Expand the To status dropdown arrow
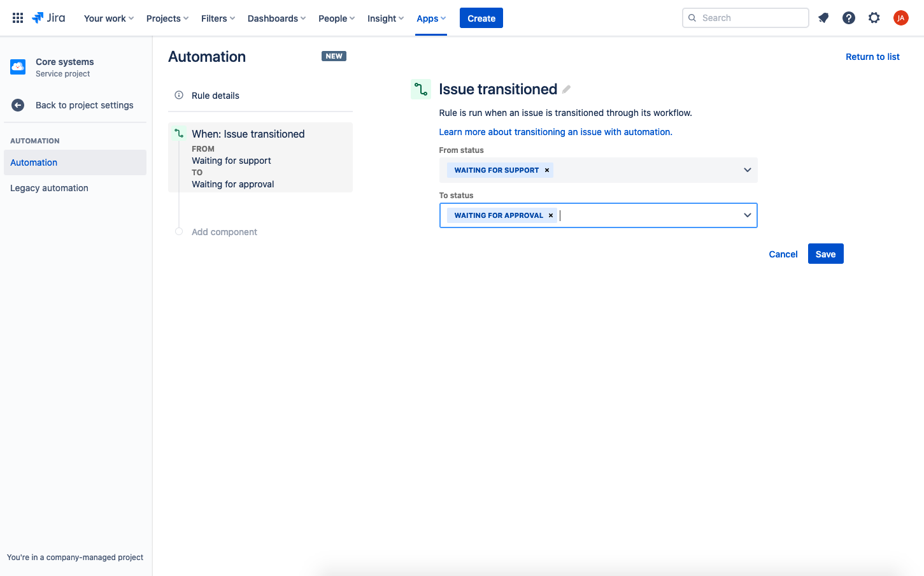Viewport: 924px width, 576px height. coord(747,215)
